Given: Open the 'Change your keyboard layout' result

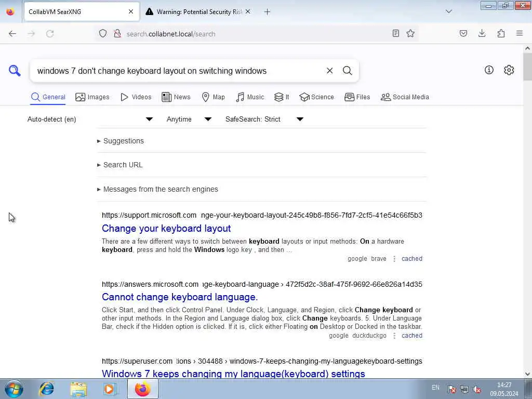Looking at the screenshot, I should (166, 229).
